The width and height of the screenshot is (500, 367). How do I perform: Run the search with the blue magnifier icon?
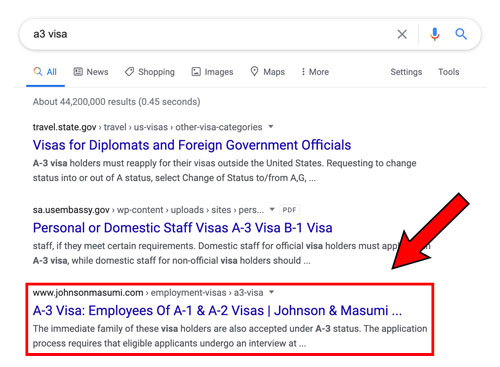(x=461, y=34)
